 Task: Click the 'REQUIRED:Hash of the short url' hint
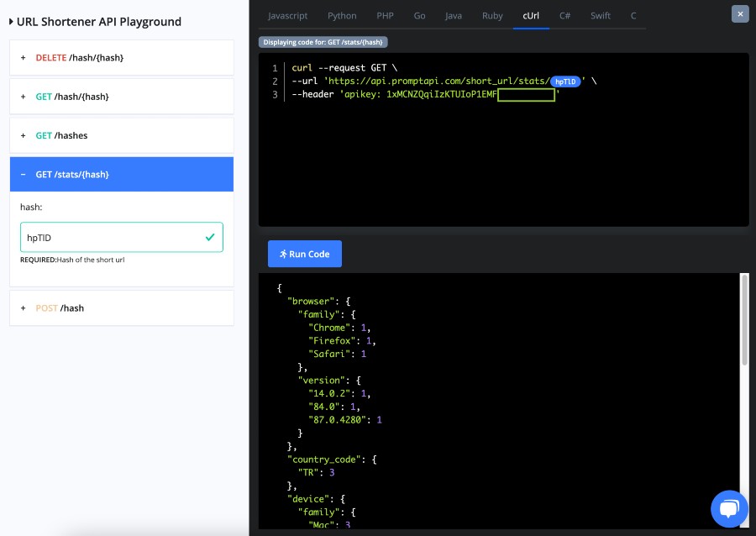click(72, 260)
